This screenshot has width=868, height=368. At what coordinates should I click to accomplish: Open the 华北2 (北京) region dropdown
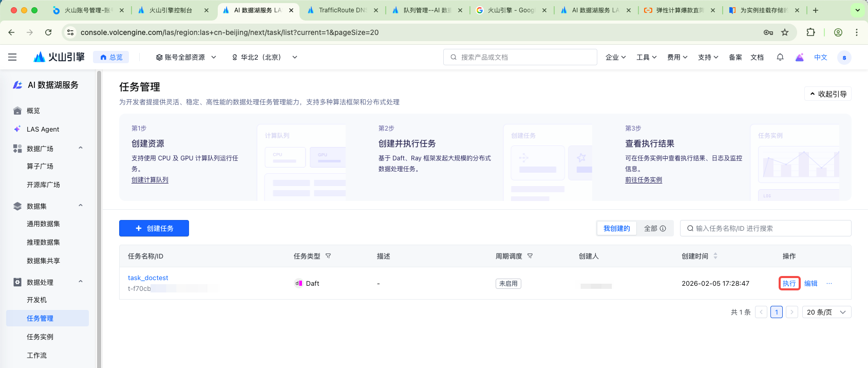coord(265,57)
